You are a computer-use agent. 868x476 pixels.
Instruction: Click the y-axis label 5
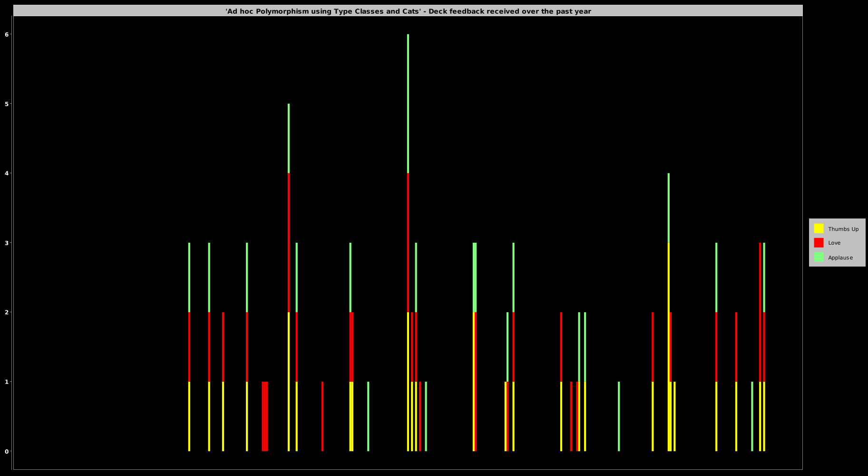pyautogui.click(x=7, y=104)
